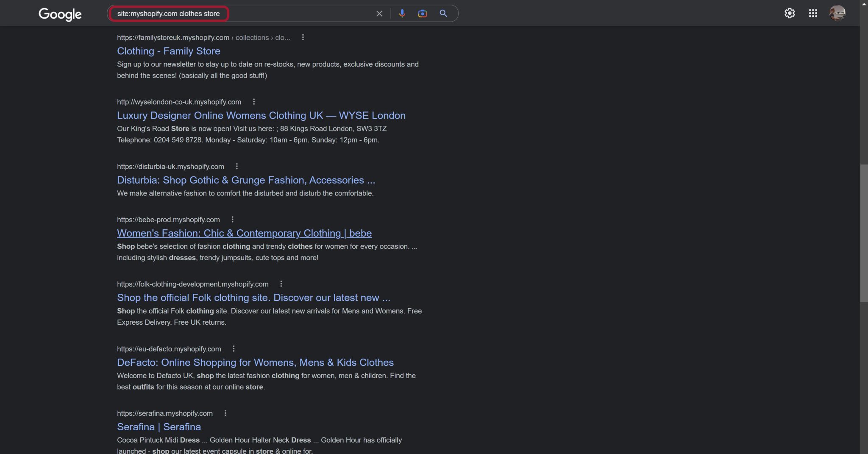
Task: Open more options for serafina result
Action: tap(225, 413)
